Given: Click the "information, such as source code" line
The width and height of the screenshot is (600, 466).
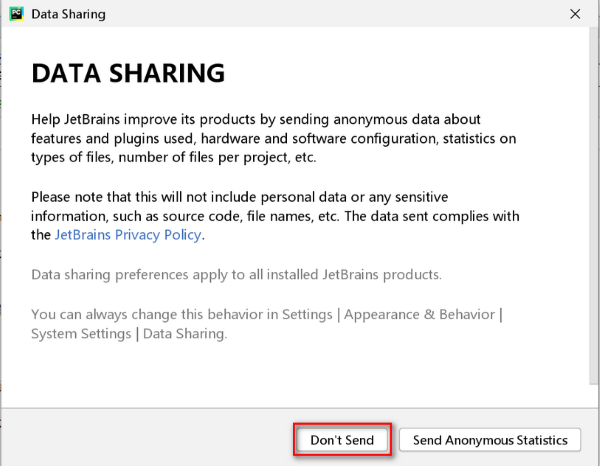Looking at the screenshot, I should pos(150,216).
